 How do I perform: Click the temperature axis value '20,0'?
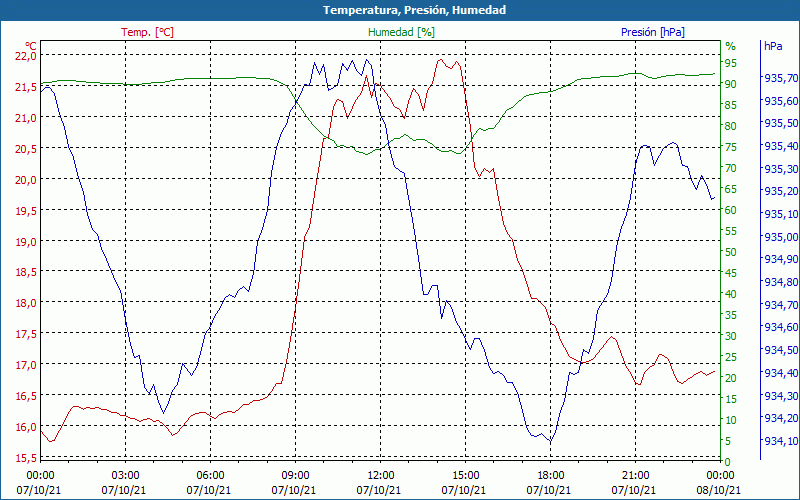[x=27, y=180]
